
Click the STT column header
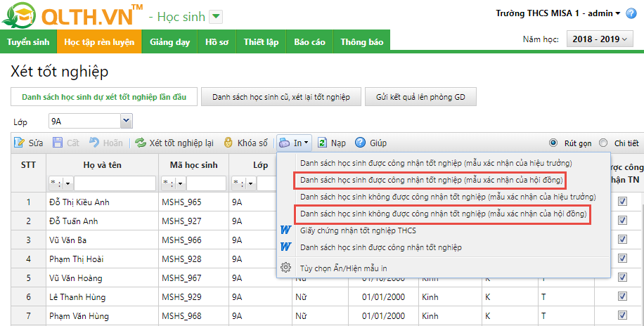[28, 165]
